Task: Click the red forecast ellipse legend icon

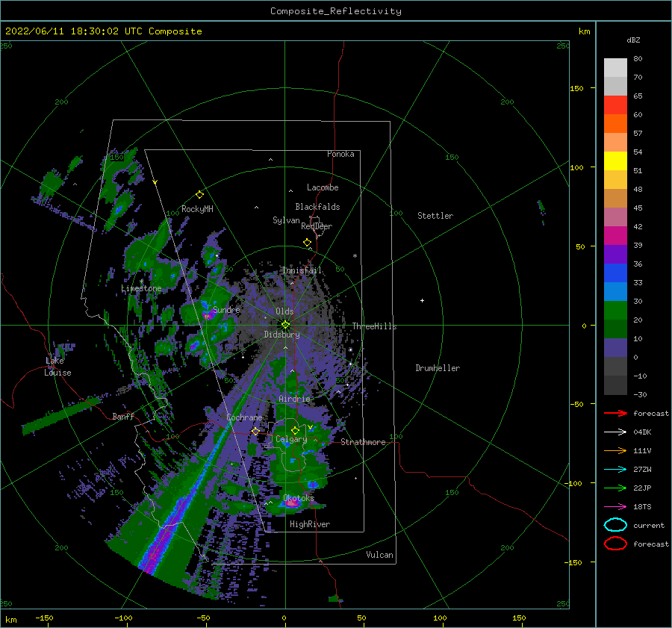Action: pyautogui.click(x=615, y=544)
